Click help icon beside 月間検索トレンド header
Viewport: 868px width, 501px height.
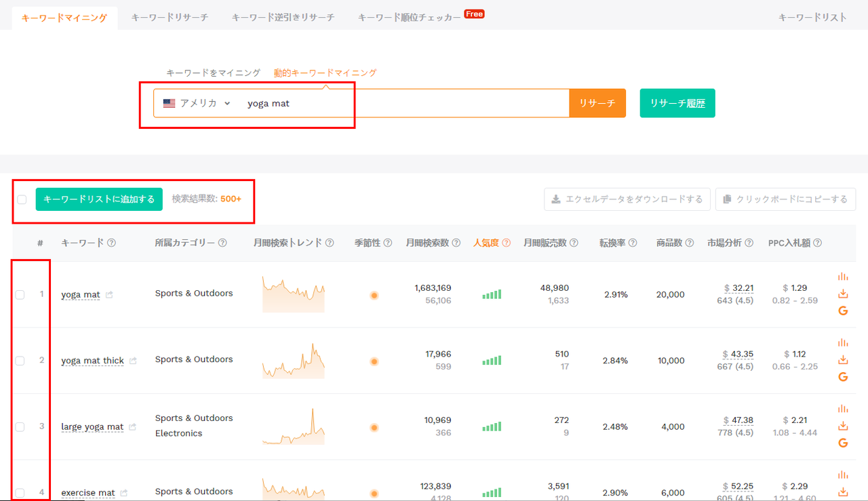click(330, 243)
